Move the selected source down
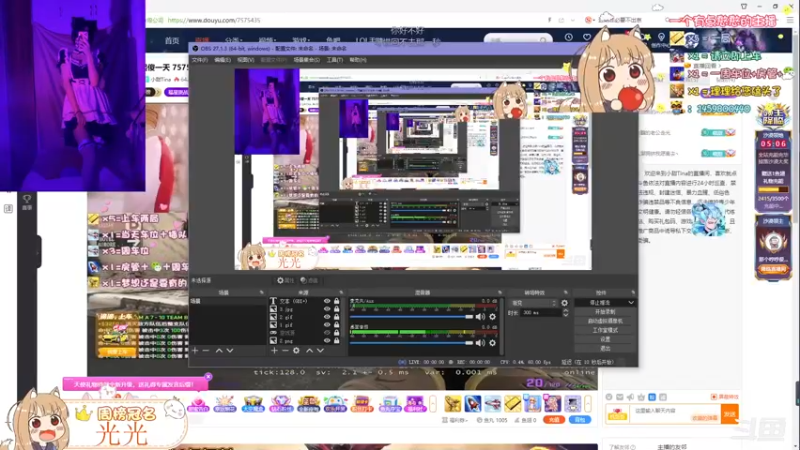Screen dimensions: 800x450 320,351
